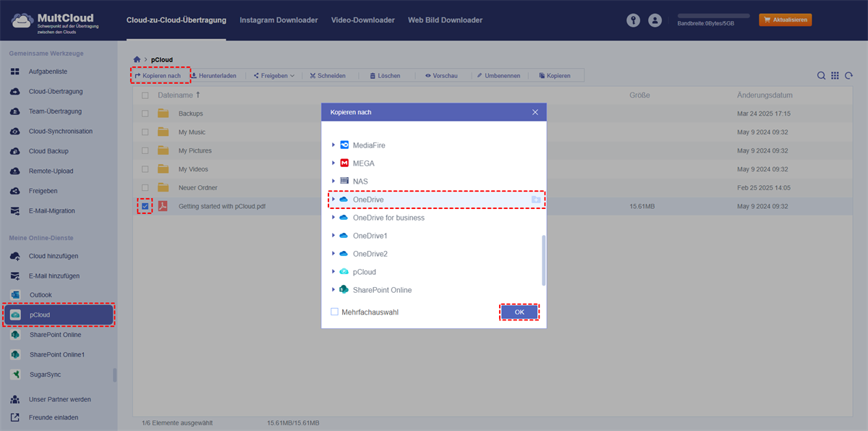This screenshot has width=868, height=431.
Task: Sort by Dateiname column header
Action: coord(179,95)
